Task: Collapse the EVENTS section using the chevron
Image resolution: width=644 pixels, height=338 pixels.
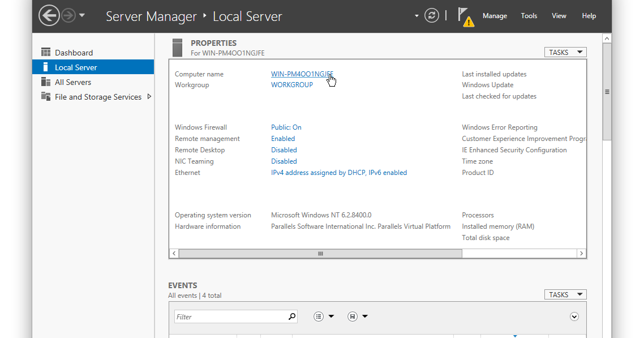Action: point(574,316)
